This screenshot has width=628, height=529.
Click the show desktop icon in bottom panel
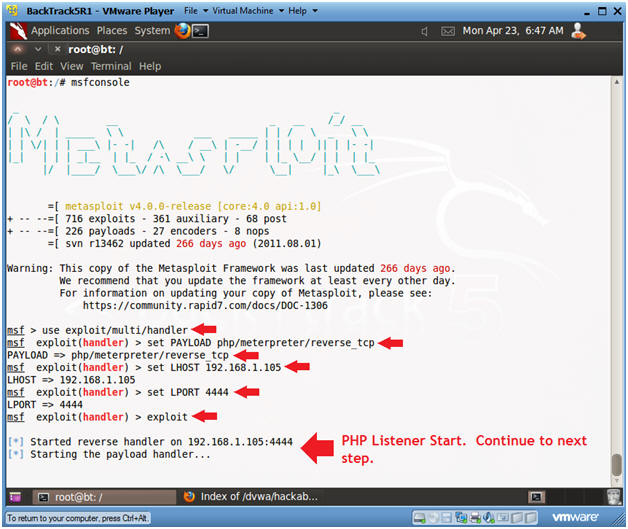[x=15, y=497]
